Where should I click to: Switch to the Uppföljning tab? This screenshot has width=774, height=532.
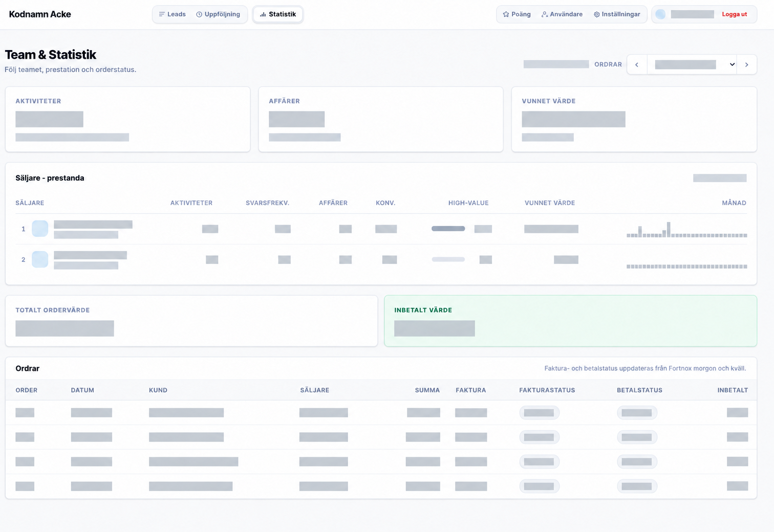point(218,14)
